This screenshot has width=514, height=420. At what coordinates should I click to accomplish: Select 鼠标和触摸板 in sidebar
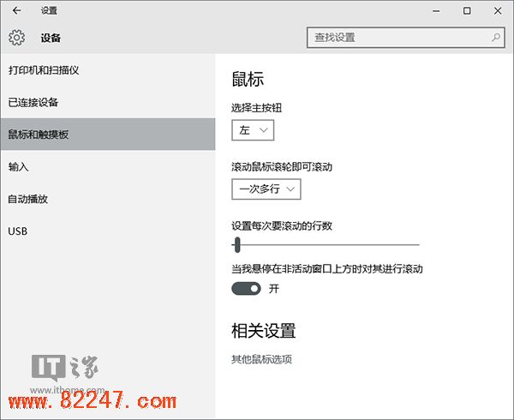[x=108, y=134]
